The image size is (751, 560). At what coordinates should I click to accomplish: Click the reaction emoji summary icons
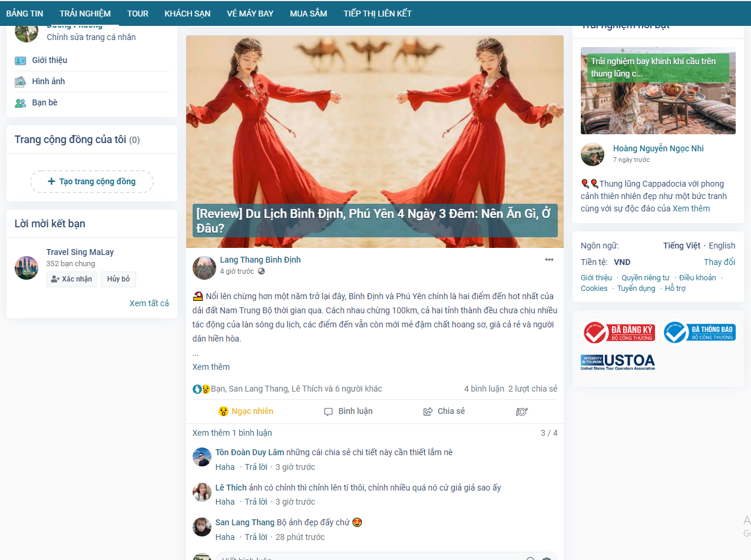pyautogui.click(x=201, y=389)
